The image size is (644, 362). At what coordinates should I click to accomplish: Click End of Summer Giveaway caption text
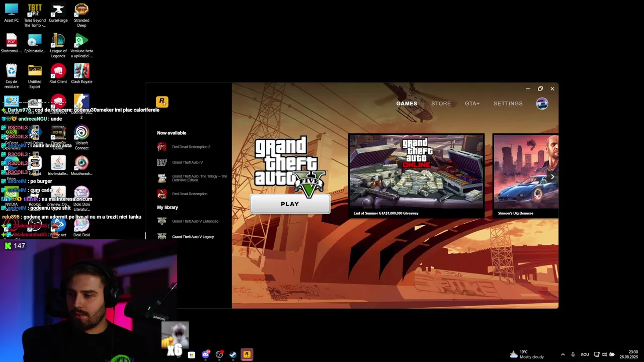[x=386, y=213]
